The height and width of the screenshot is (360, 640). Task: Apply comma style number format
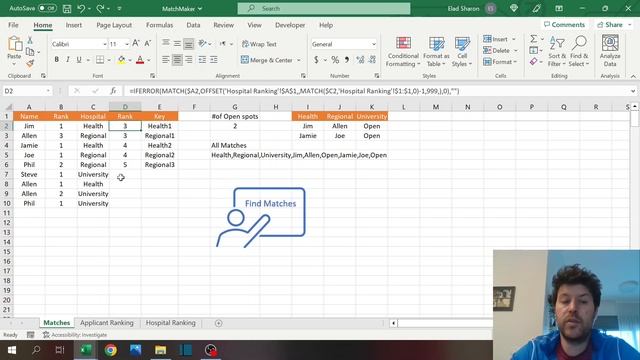[x=347, y=60]
